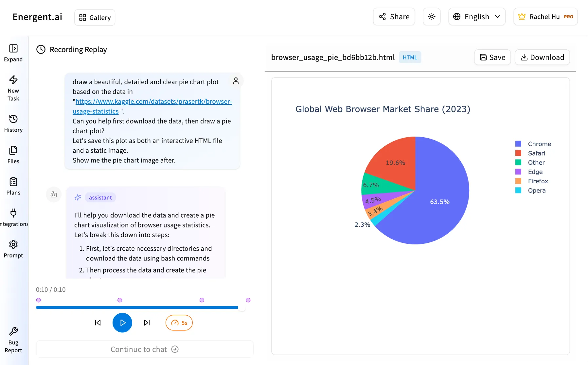
Task: Open the Files panel
Action: pyautogui.click(x=13, y=150)
